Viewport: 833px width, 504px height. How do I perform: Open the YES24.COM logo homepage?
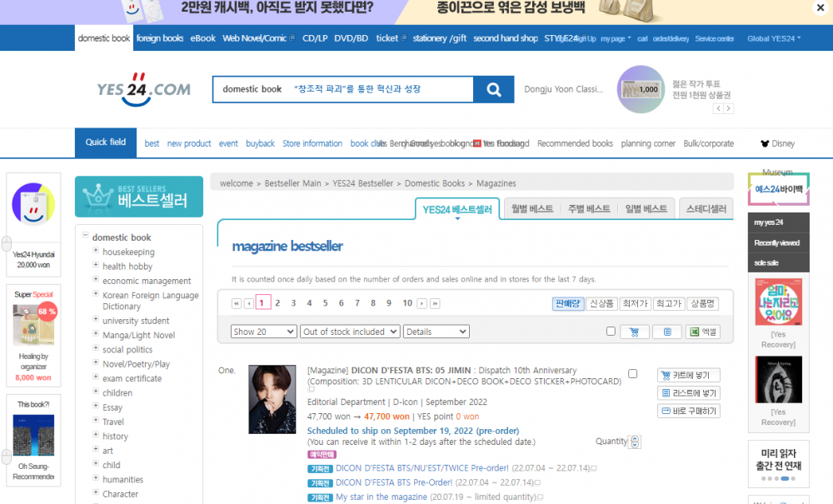[143, 89]
